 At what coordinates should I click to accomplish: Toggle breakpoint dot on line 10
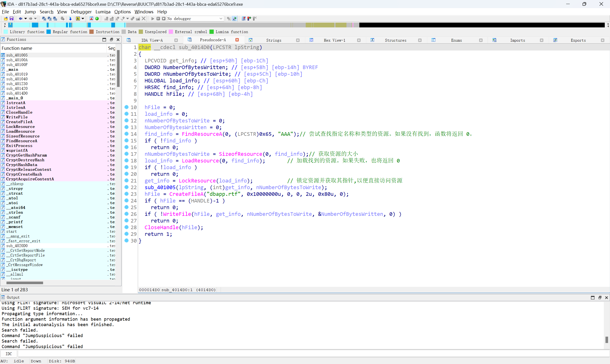pyautogui.click(x=127, y=107)
